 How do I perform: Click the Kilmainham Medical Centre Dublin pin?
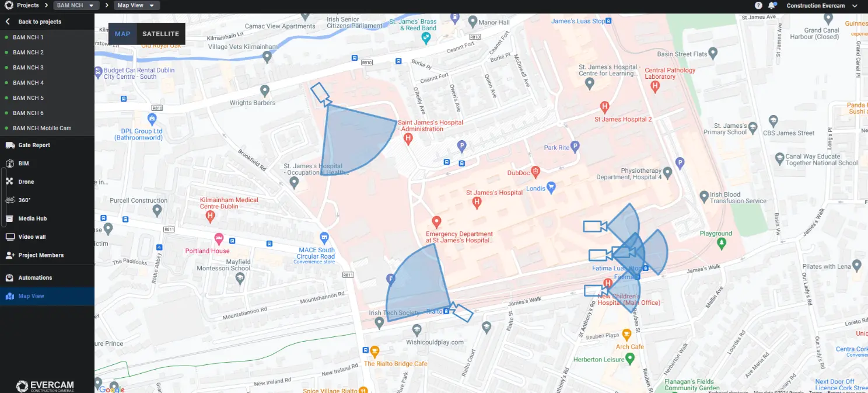211,217
